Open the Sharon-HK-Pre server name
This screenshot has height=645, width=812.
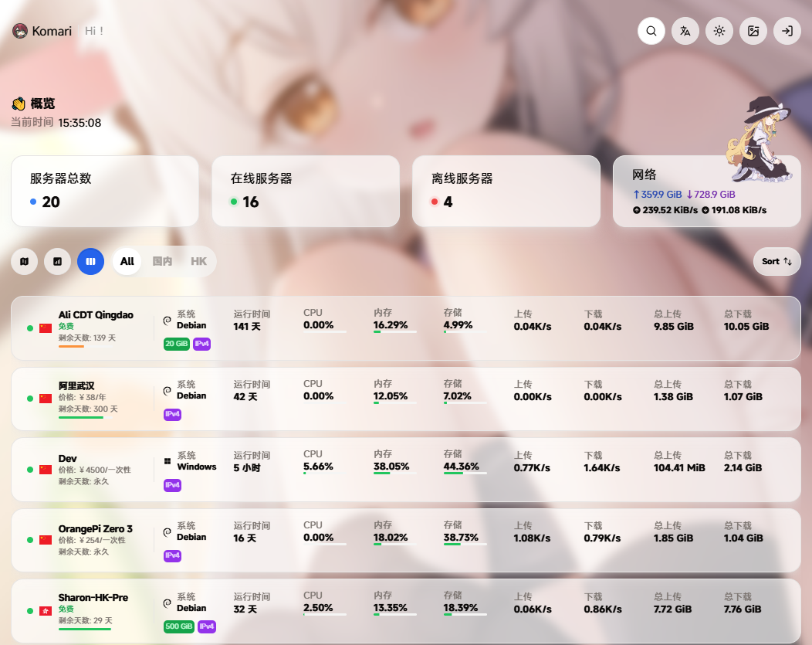click(x=93, y=598)
